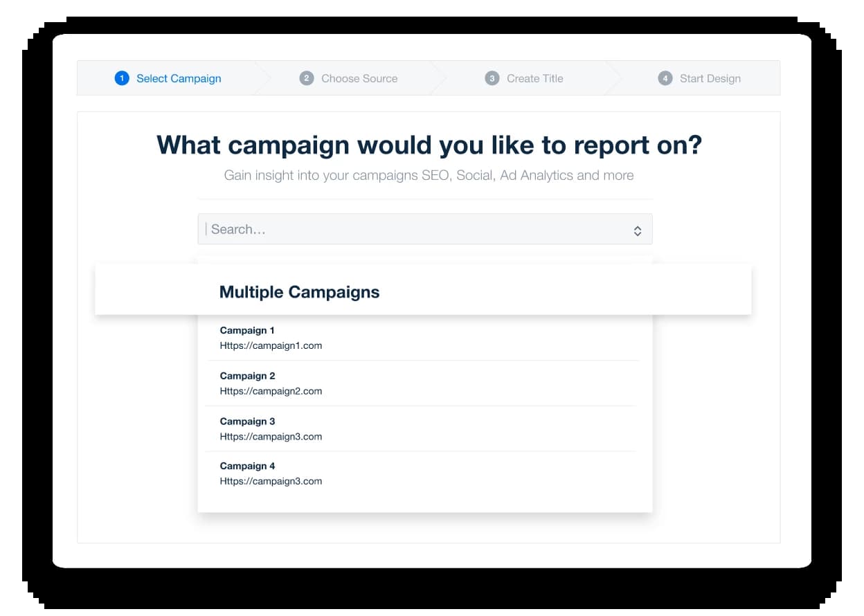
Task: Click the step 2 circle beside Choose Source
Action: pos(307,78)
